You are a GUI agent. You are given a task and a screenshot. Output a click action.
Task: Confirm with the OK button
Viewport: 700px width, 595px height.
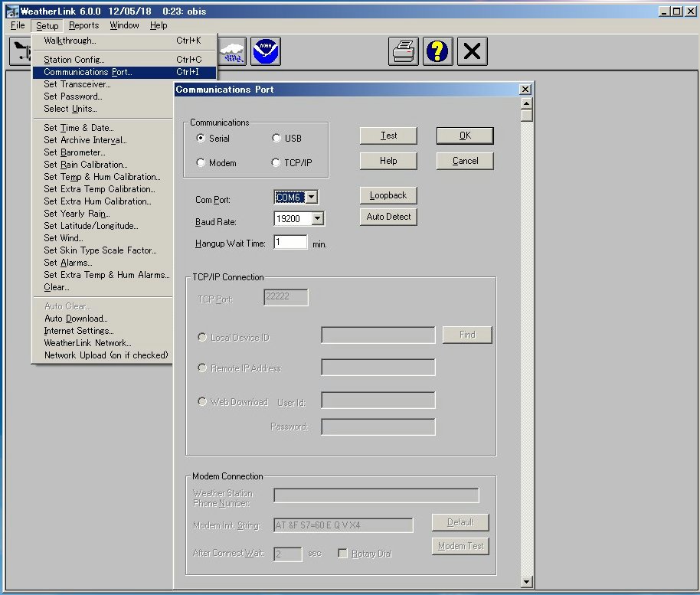pos(465,136)
